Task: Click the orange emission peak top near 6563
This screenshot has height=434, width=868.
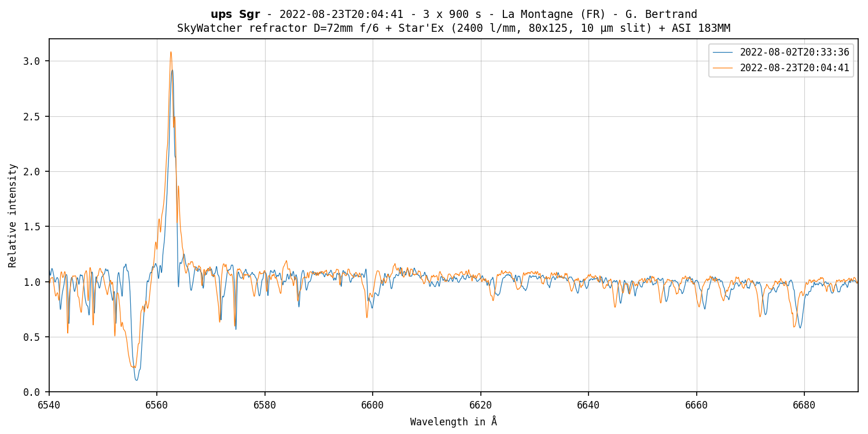Action: [x=171, y=52]
